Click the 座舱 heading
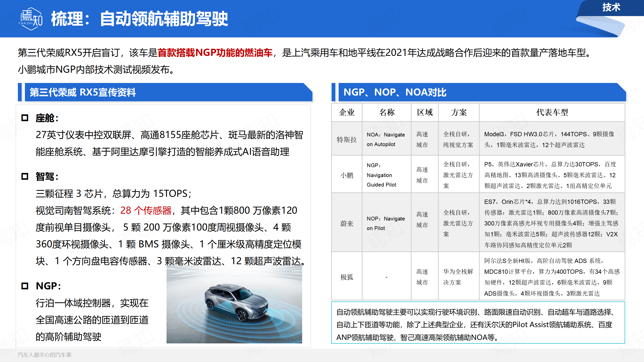The width and height of the screenshot is (644, 362). pos(47,118)
